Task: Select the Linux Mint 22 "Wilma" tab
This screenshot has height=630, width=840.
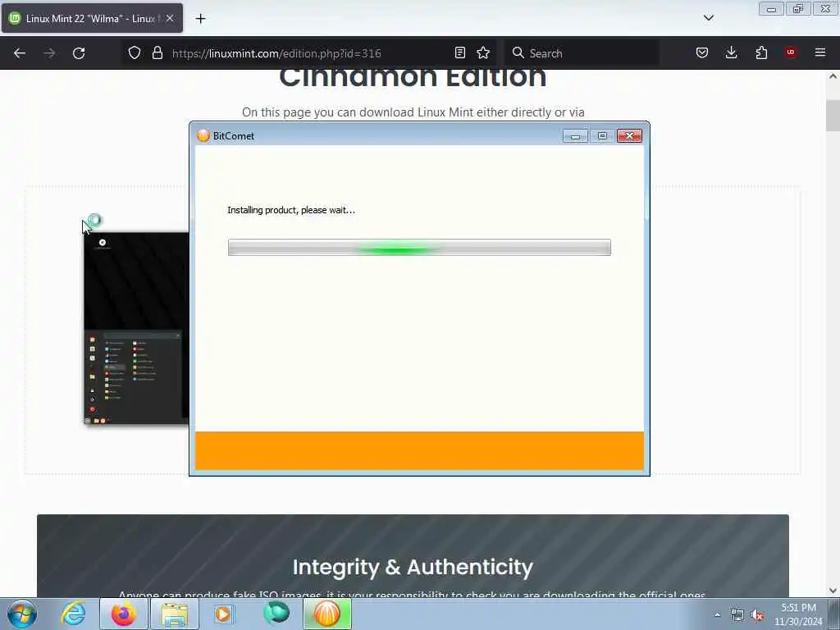Action: 92,18
